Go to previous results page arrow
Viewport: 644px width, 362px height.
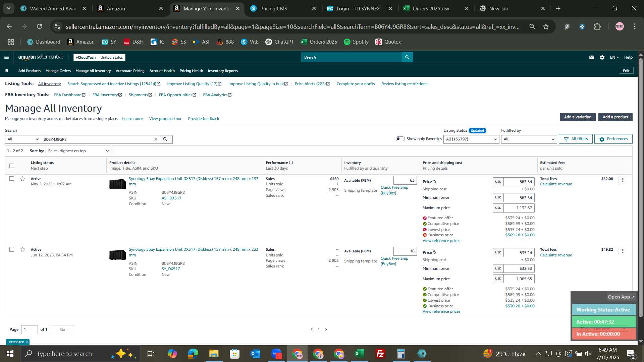[x=312, y=329]
